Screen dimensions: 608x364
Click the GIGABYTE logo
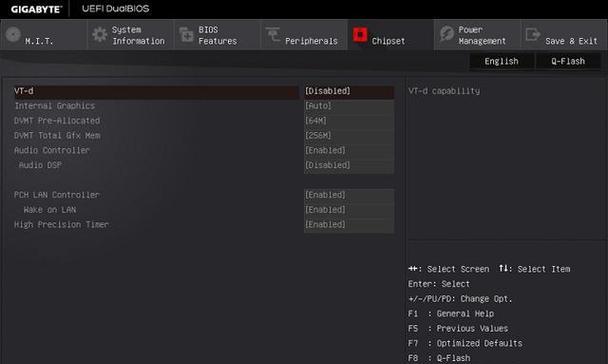[36, 9]
